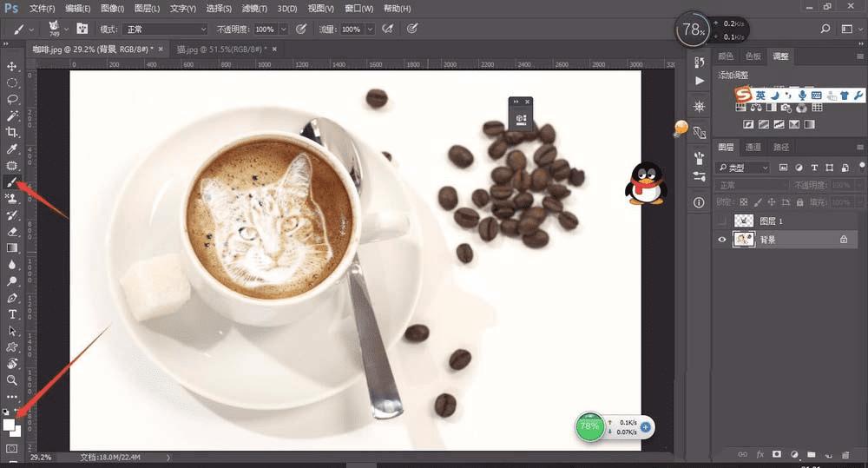Select the Crop tool
The image size is (868, 468).
[12, 132]
